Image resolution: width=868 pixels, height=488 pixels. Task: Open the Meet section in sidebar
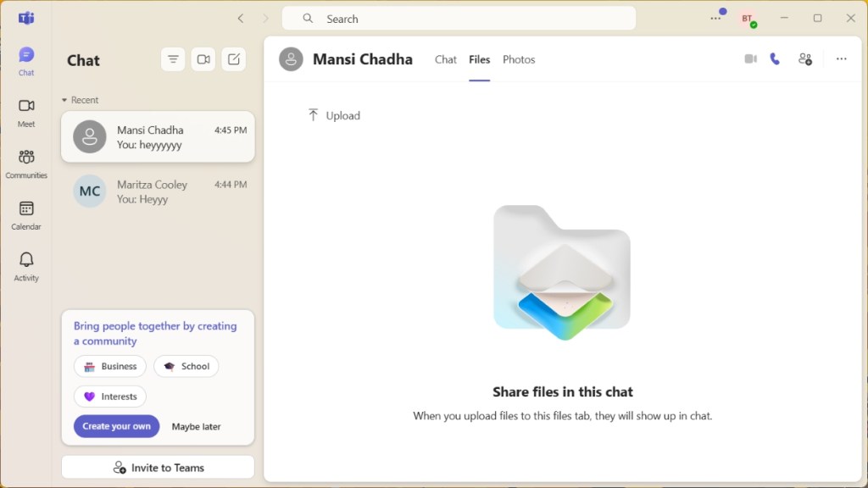(26, 112)
